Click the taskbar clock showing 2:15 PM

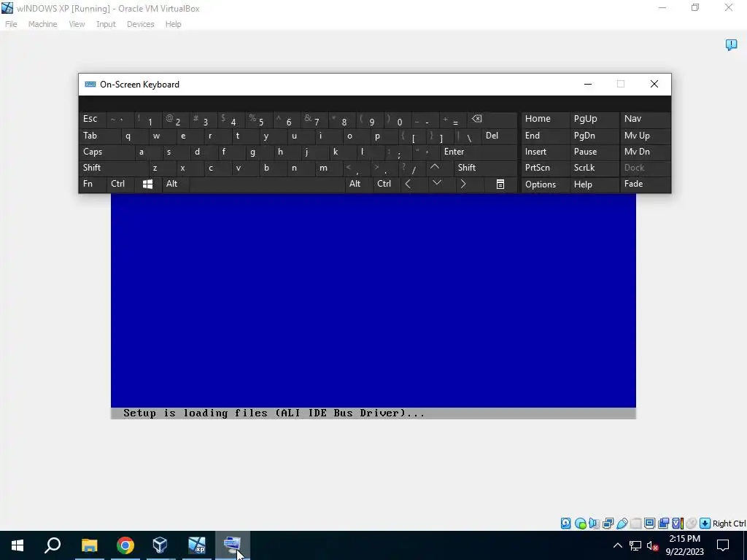684,545
